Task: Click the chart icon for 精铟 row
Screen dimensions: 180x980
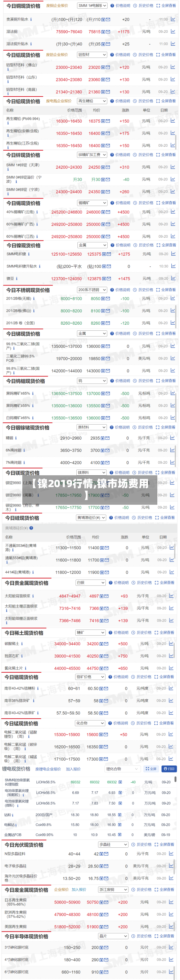Action: point(172,438)
